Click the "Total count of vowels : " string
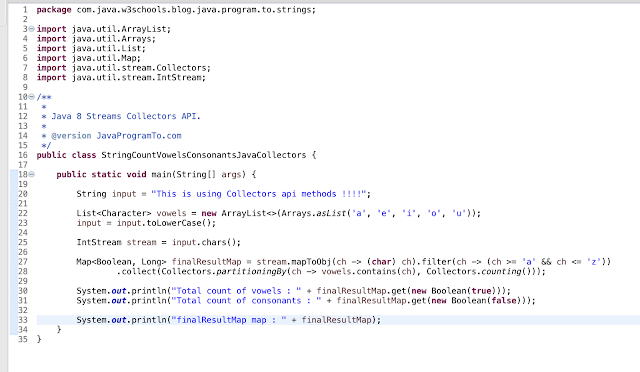 pos(236,291)
